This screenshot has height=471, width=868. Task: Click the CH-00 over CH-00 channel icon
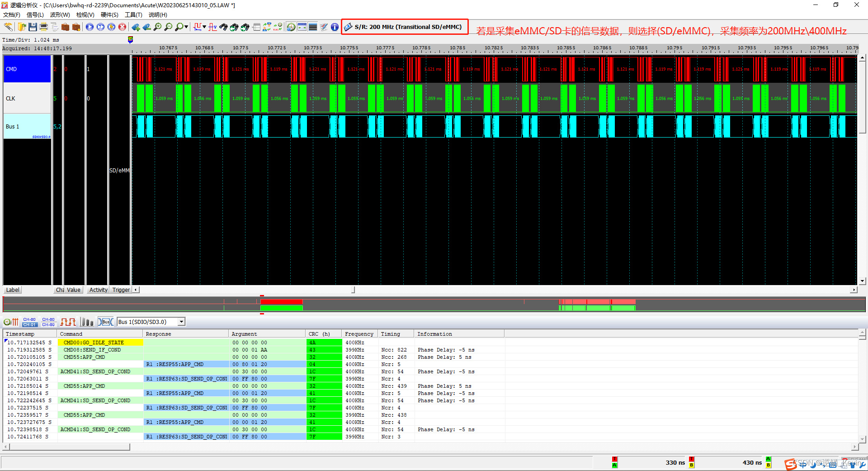pos(48,322)
